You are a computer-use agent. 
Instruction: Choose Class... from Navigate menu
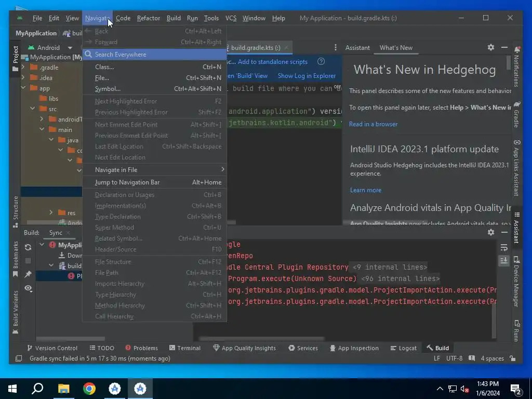pos(154,67)
